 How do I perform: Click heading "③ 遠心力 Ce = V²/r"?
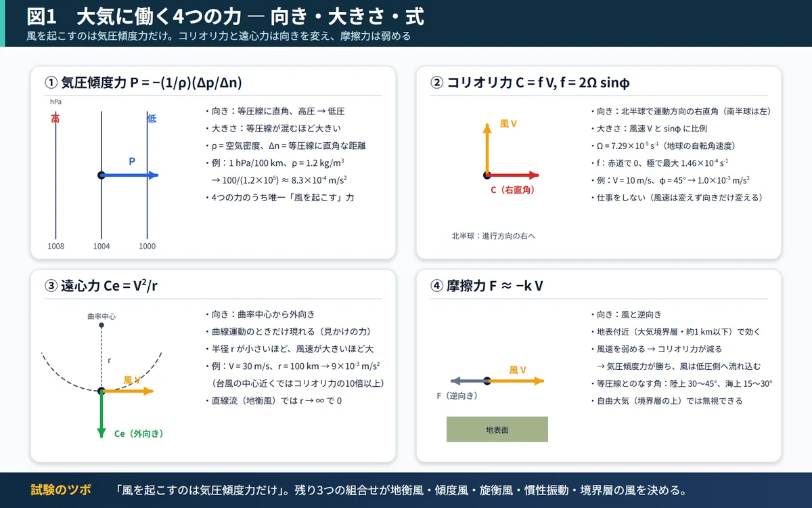[x=101, y=286]
